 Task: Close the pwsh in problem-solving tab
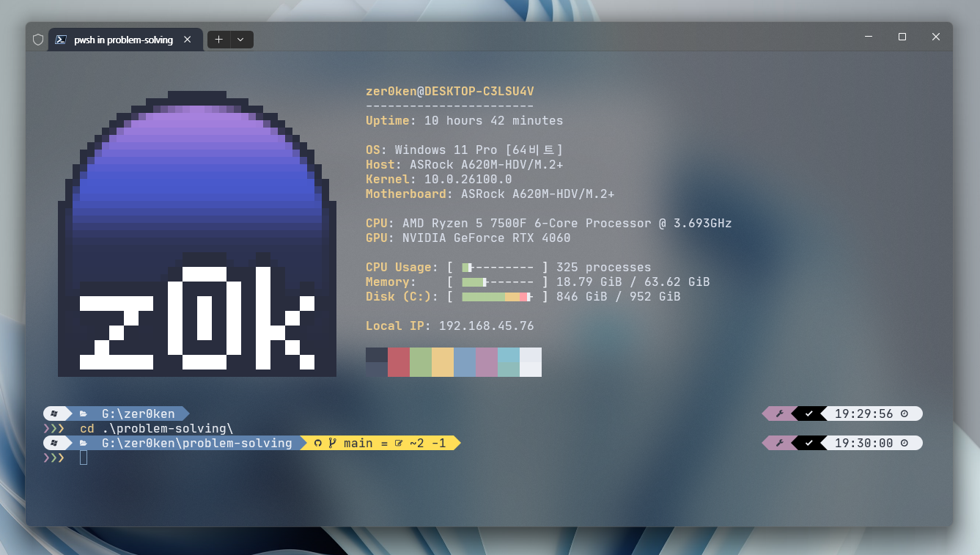188,40
